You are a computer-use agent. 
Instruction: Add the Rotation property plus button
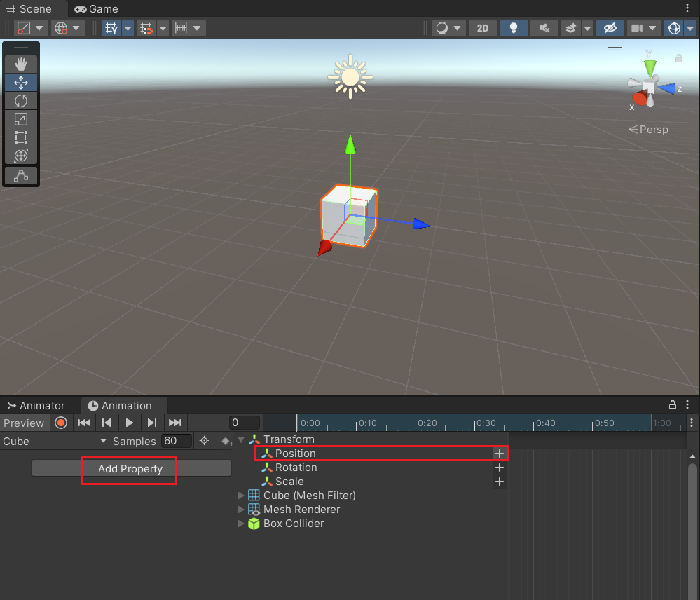tap(500, 468)
